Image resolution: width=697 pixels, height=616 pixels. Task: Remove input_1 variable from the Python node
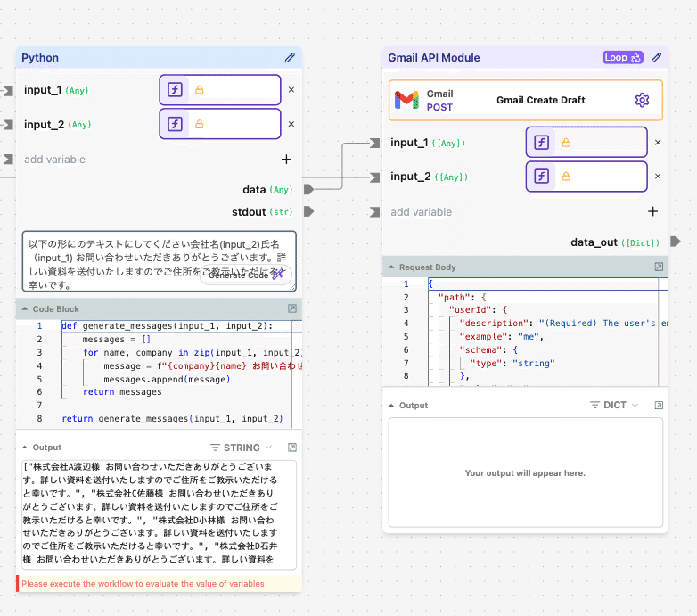pyautogui.click(x=291, y=90)
